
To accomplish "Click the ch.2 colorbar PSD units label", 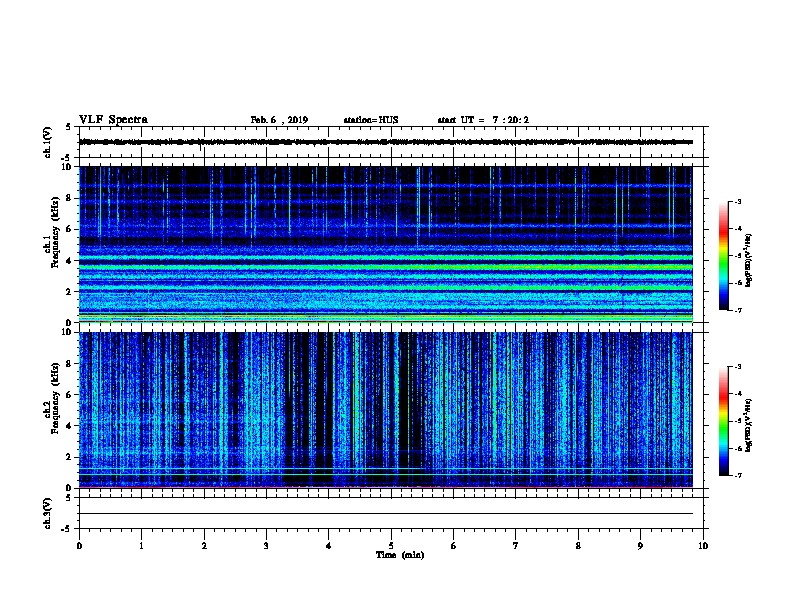I will 749,425.
